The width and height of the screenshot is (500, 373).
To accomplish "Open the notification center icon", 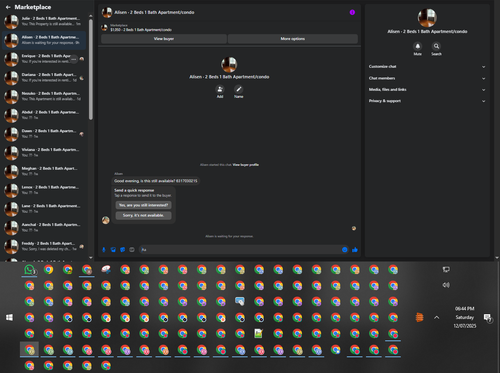I will 488,318.
